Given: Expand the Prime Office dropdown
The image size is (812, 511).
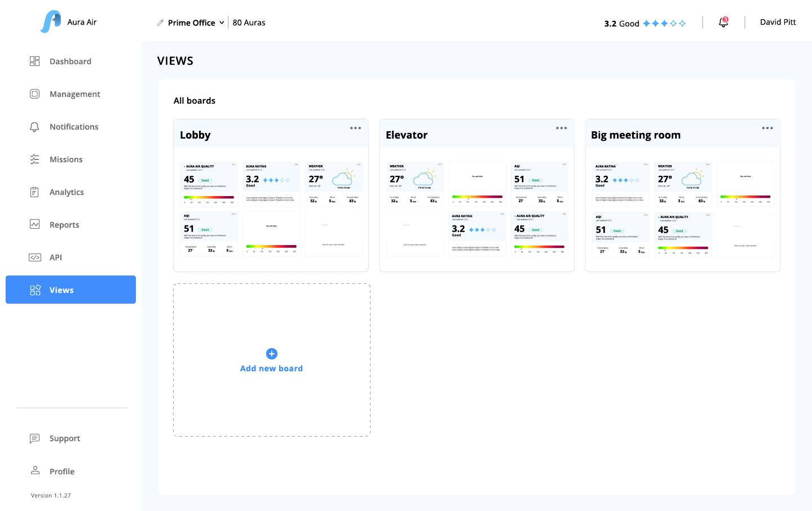Looking at the screenshot, I should 222,23.
